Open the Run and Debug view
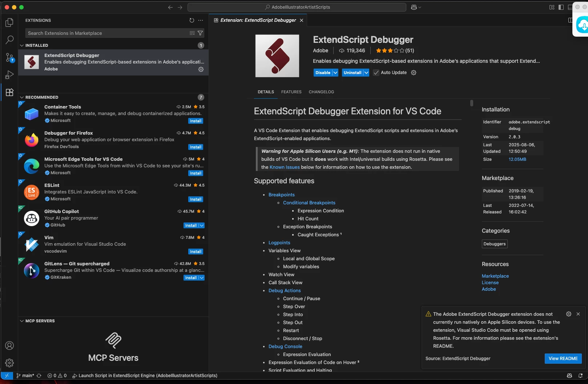The width and height of the screenshot is (588, 384). (x=9, y=75)
